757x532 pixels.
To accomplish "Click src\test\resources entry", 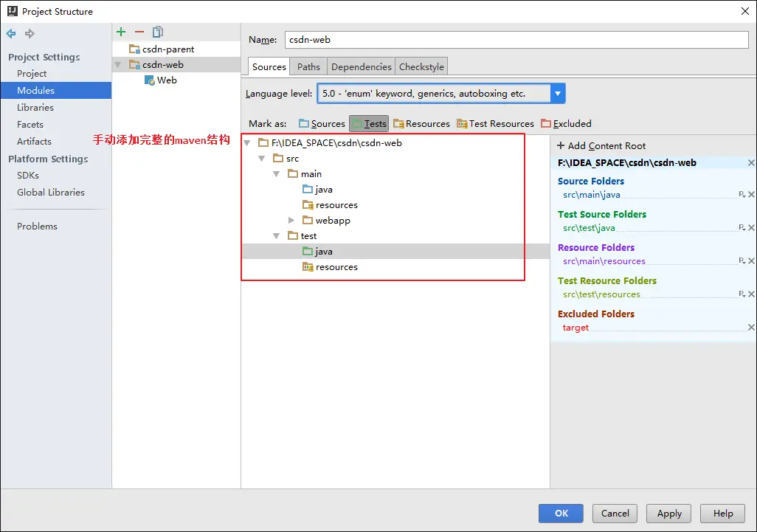I will pos(601,294).
